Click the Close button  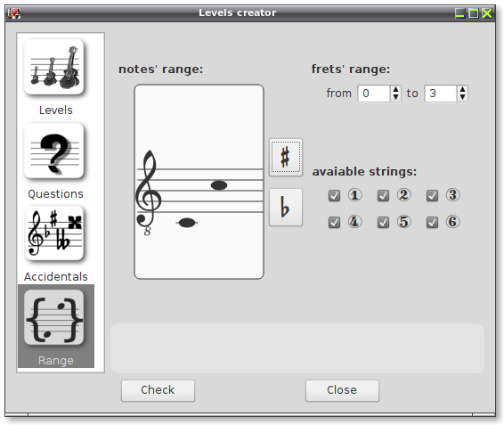click(x=342, y=390)
